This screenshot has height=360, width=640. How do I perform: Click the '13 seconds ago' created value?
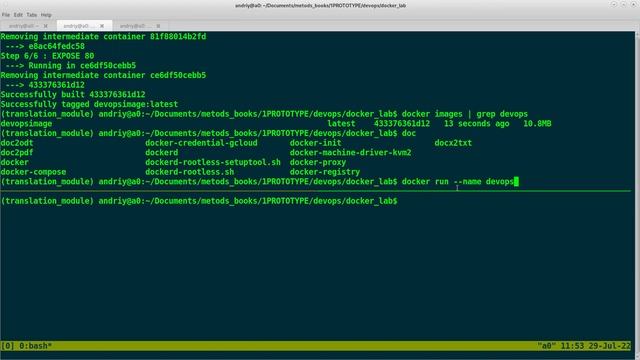click(477, 124)
